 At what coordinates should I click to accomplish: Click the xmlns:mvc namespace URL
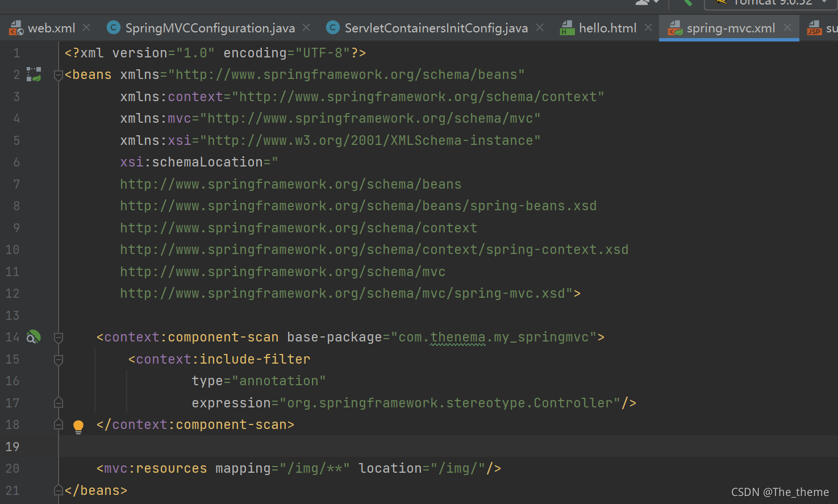pos(370,118)
